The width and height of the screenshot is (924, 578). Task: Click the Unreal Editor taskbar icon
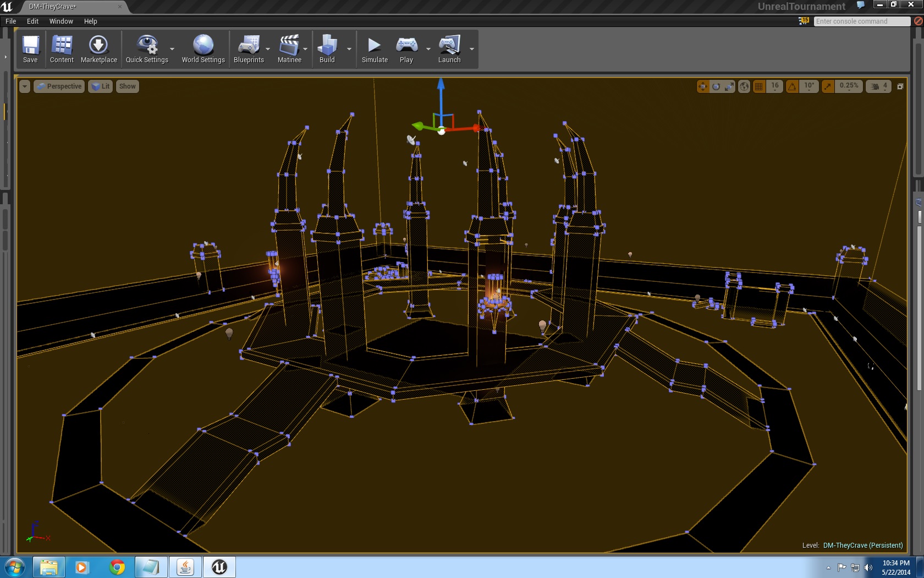tap(219, 567)
